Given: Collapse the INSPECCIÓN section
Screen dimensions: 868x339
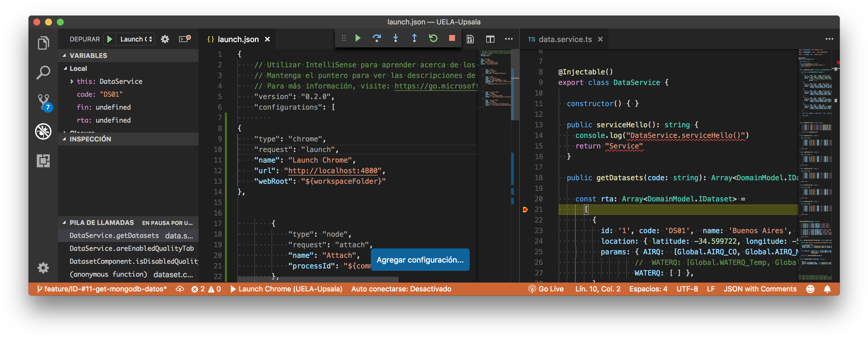Looking at the screenshot, I should [x=128, y=139].
